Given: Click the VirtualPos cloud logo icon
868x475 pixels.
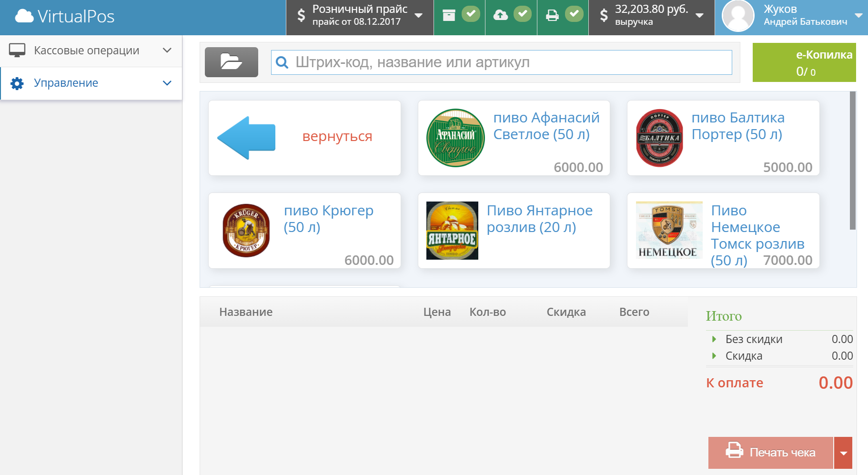Looking at the screenshot, I should tap(24, 16).
